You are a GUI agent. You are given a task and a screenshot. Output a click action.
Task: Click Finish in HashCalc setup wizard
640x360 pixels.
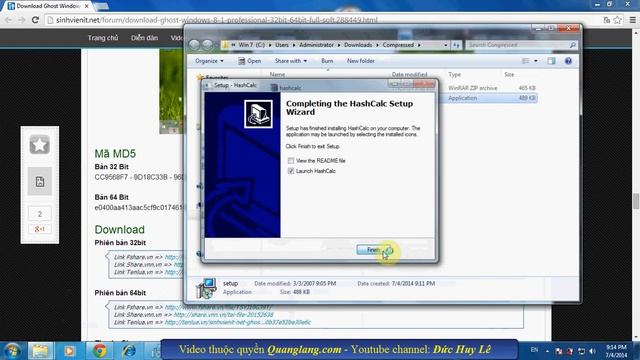tap(374, 250)
